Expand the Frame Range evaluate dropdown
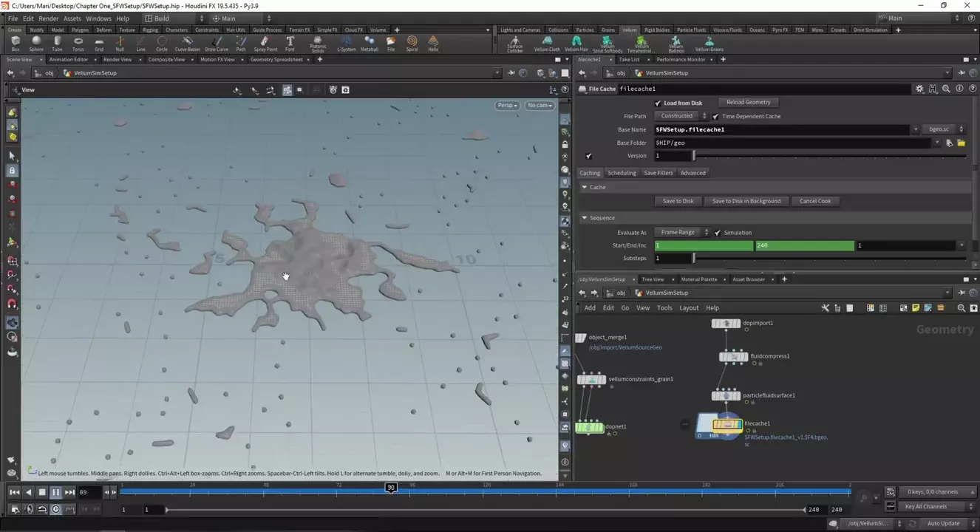980x532 pixels. tap(681, 233)
